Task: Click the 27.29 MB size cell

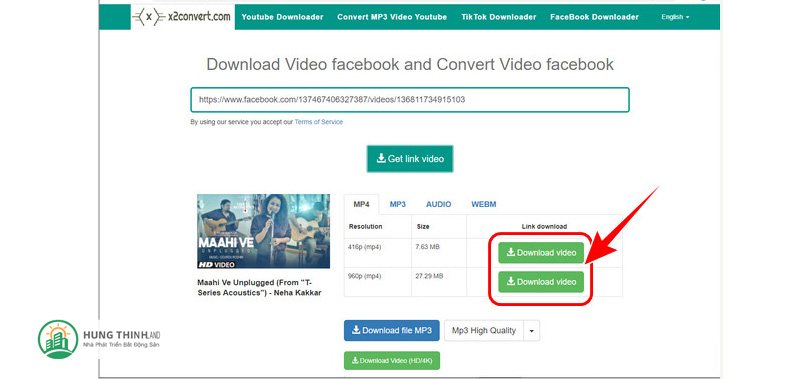Action: [x=439, y=282]
